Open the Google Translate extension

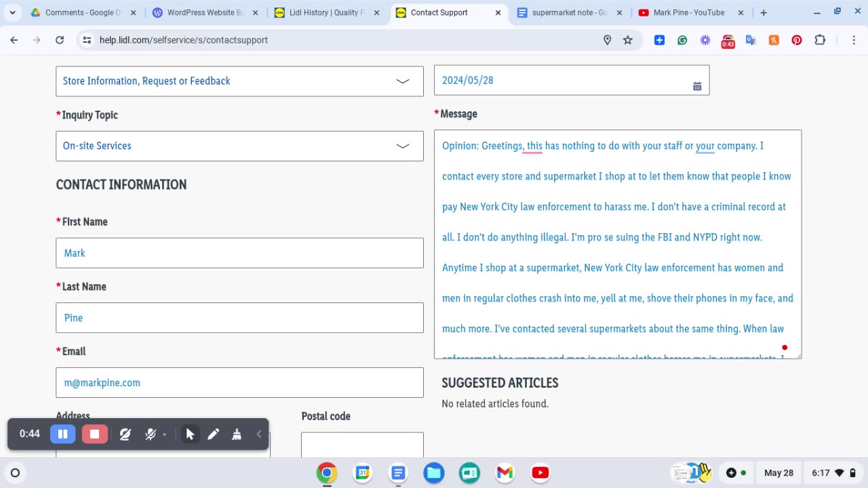(x=751, y=40)
